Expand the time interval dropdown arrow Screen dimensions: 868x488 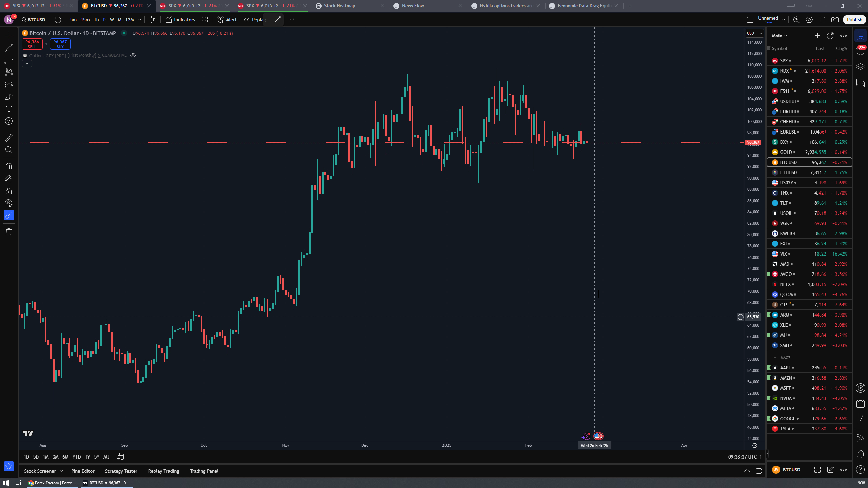tap(140, 20)
